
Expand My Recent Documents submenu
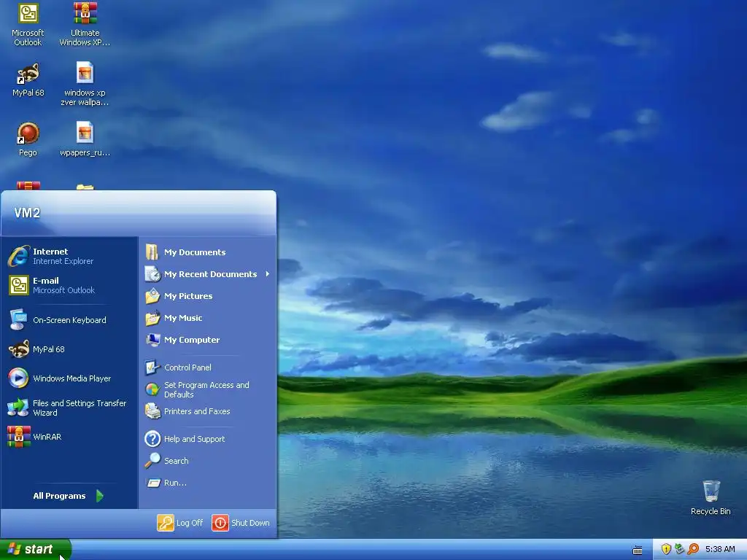207,274
